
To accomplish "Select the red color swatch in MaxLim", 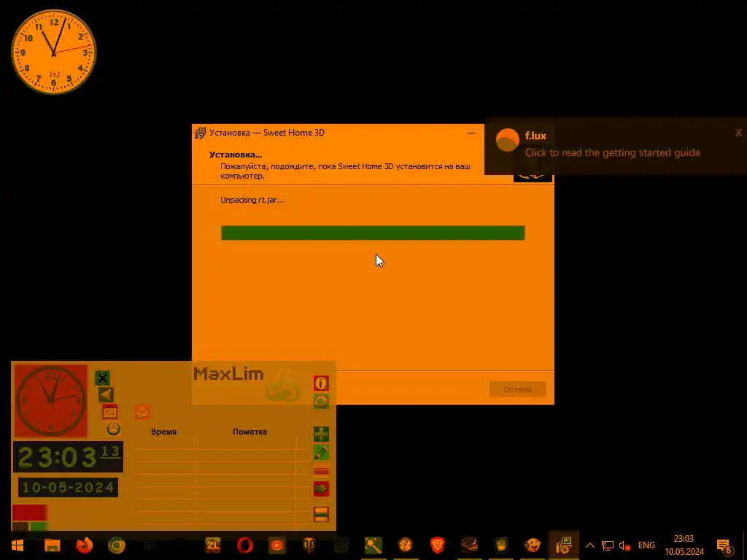I will (x=29, y=513).
